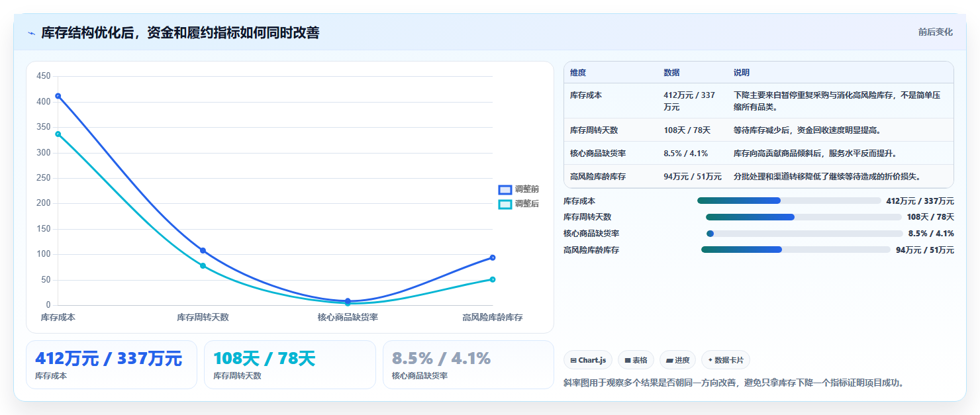Screen dimensions: 980x415
Task: Click the data point at 核心商品缺货率
Action: (348, 302)
